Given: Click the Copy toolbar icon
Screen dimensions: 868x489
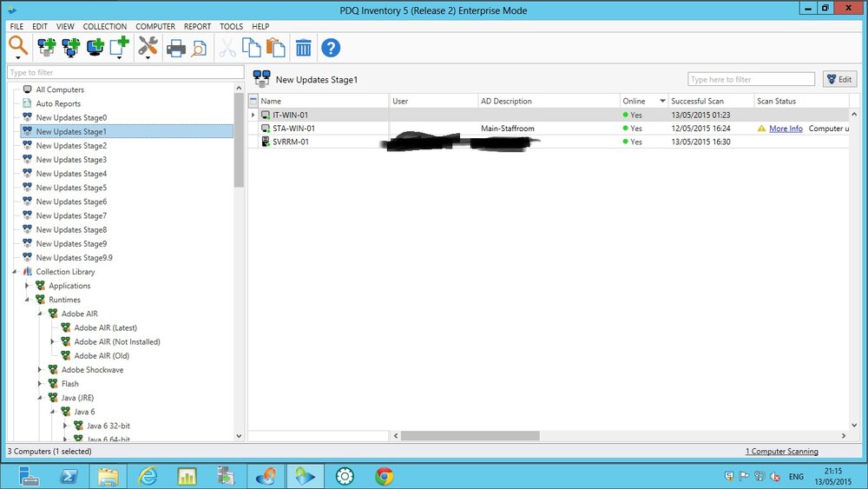Looking at the screenshot, I should click(x=252, y=48).
